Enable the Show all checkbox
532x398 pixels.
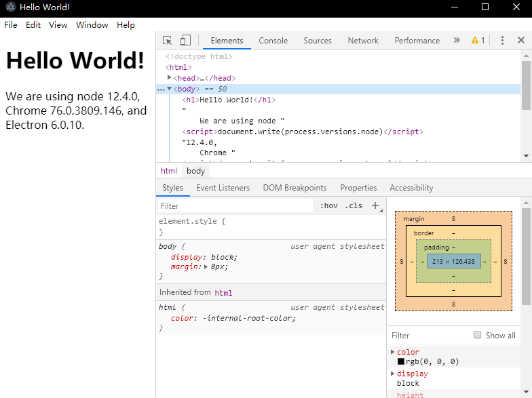coord(478,335)
